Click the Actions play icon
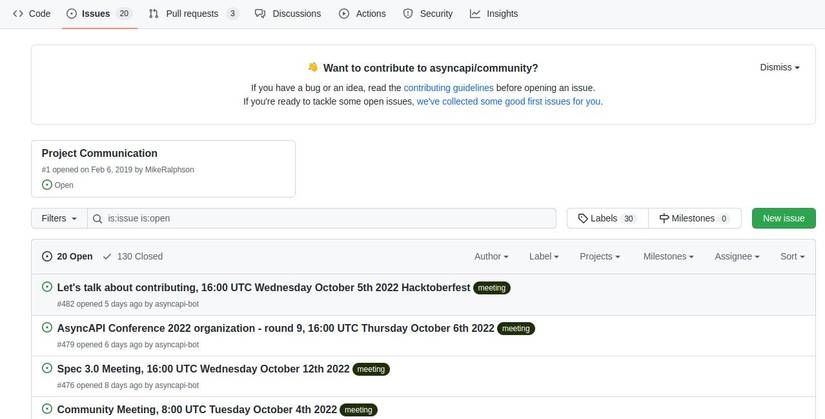This screenshot has height=419, width=825. coord(344,14)
